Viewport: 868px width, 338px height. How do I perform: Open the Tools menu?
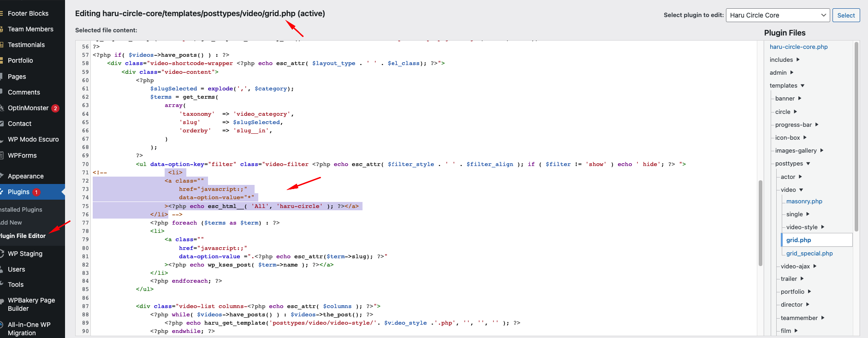[16, 285]
